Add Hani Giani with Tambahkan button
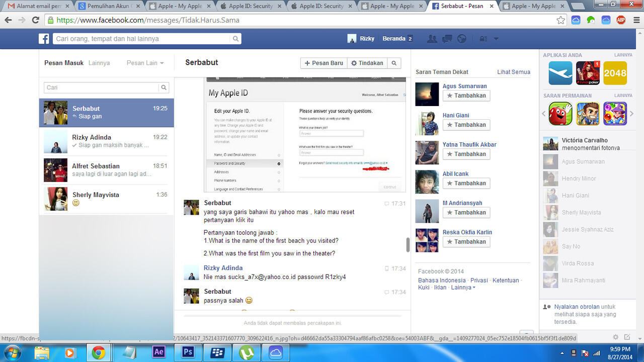 466,125
